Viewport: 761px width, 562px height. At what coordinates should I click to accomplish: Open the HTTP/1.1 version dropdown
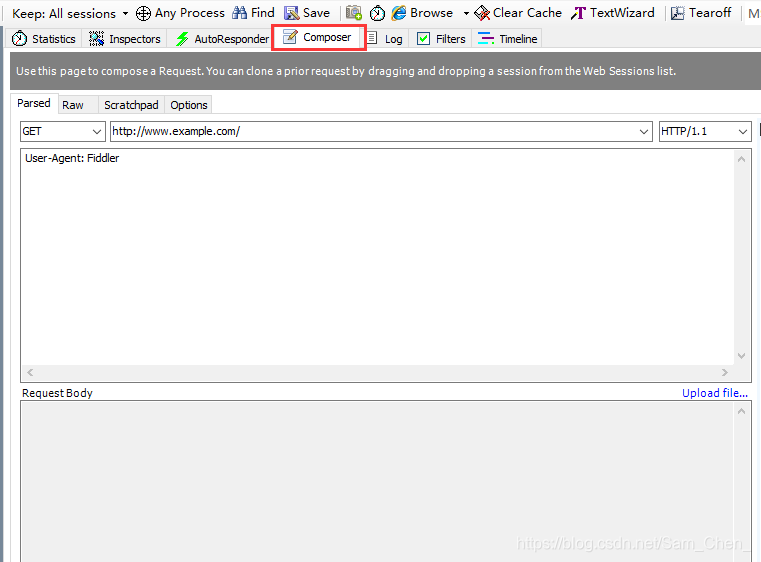coord(705,132)
